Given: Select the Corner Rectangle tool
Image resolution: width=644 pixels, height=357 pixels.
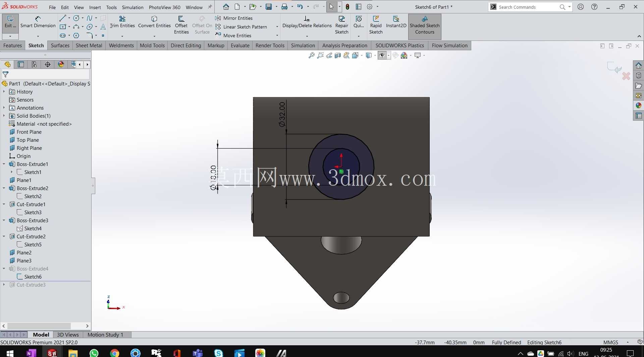Looking at the screenshot, I should pos(63,27).
